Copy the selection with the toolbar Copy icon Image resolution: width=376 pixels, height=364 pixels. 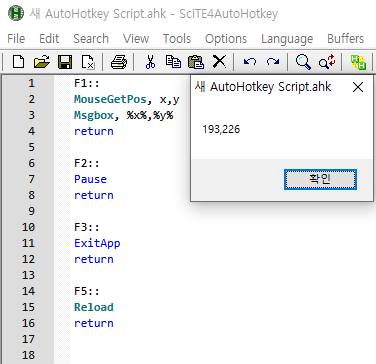(x=173, y=62)
